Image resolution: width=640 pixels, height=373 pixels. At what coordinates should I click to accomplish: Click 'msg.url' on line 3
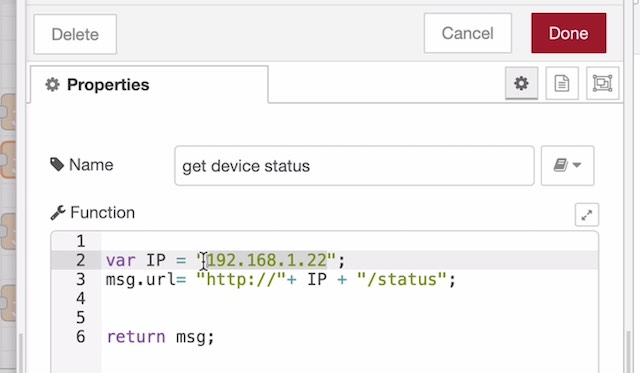pyautogui.click(x=140, y=280)
